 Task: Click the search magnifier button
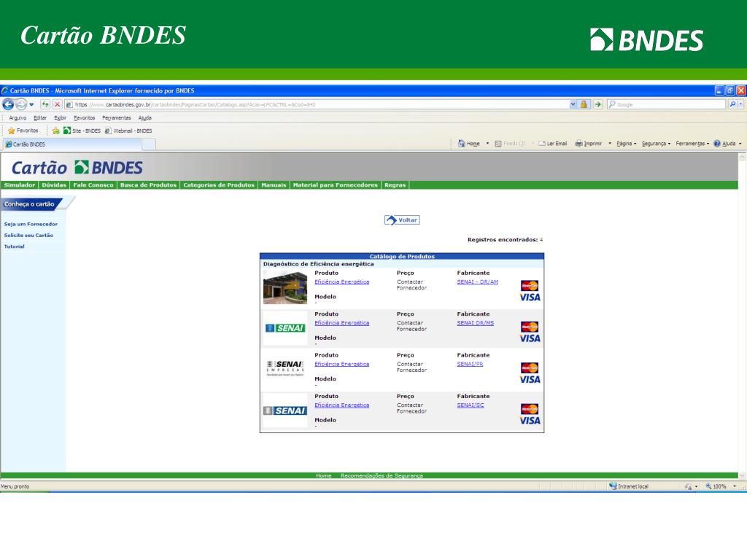pos(732,104)
